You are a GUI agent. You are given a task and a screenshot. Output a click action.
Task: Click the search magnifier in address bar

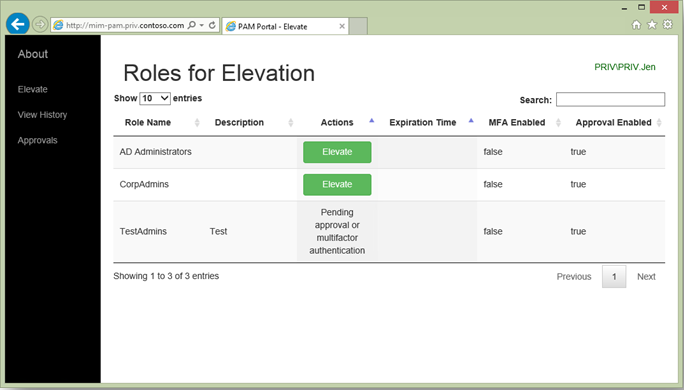(x=192, y=25)
